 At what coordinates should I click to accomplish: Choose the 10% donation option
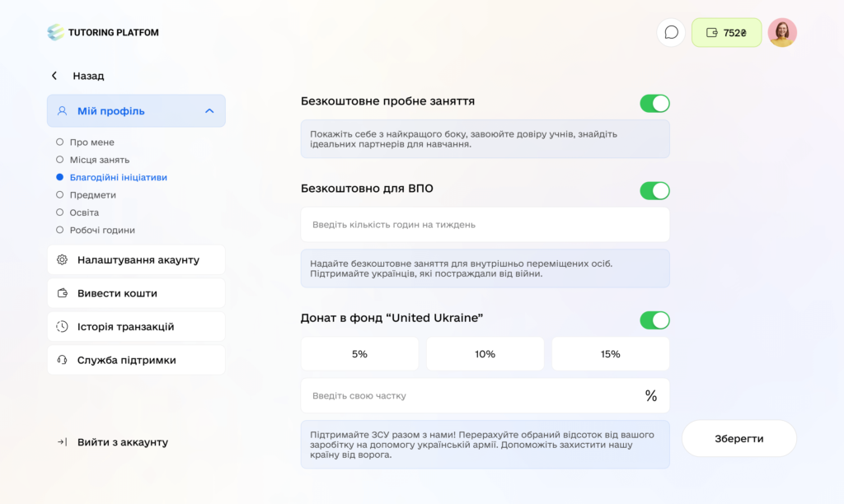(485, 354)
